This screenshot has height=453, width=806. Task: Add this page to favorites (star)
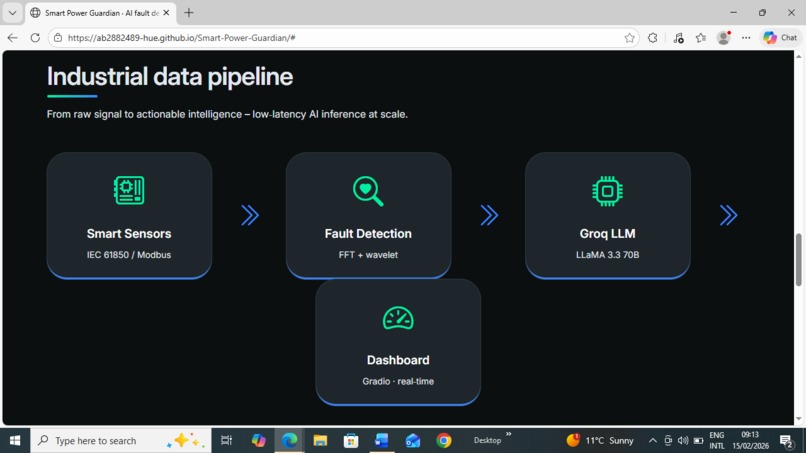629,38
